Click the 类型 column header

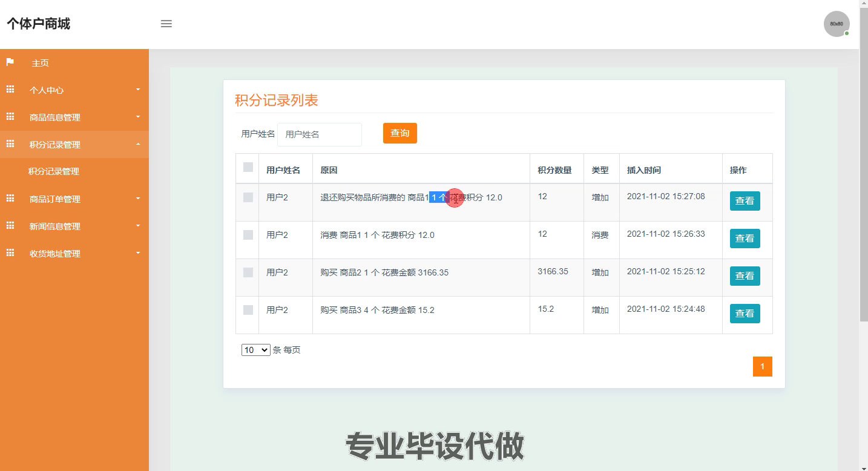point(600,170)
